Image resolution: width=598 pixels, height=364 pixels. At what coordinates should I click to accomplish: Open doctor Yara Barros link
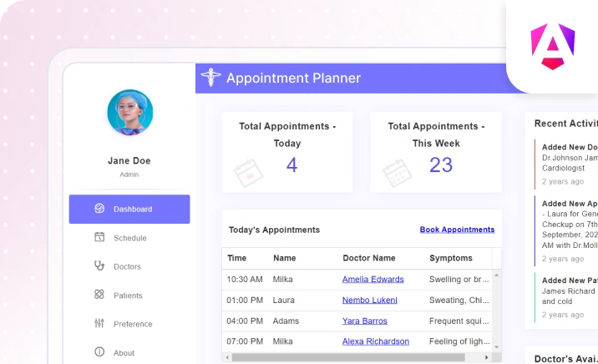(x=365, y=321)
